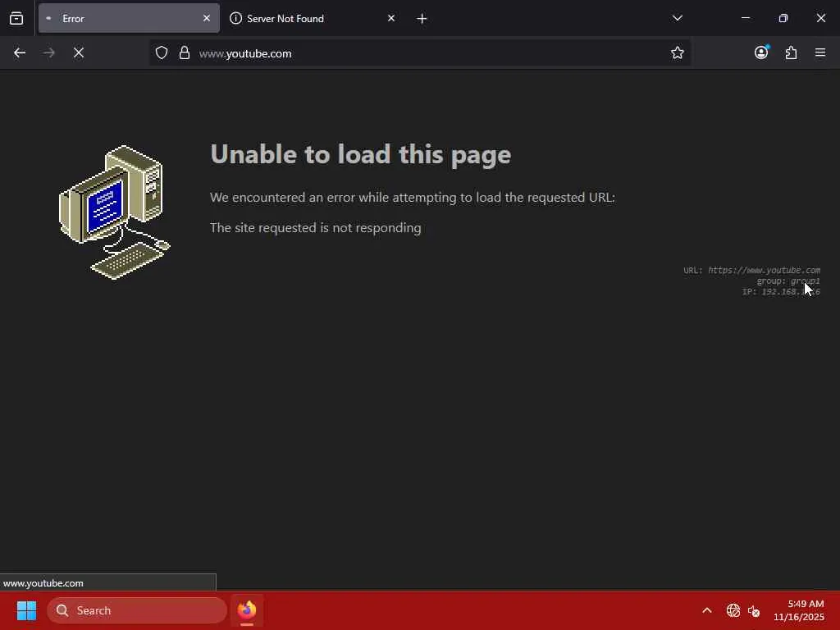Viewport: 840px width, 630px height.
Task: Switch to the Server Not Found tab
Action: [313, 18]
